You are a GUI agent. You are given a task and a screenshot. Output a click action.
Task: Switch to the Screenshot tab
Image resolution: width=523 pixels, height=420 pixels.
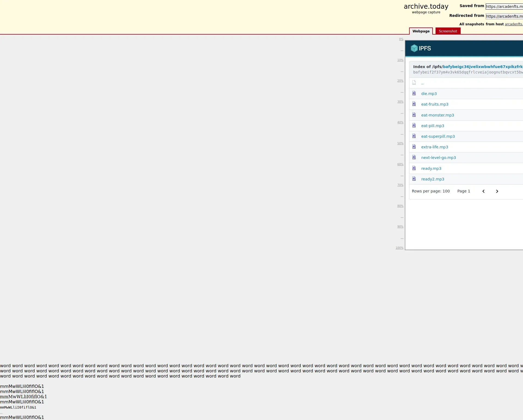[x=448, y=31]
